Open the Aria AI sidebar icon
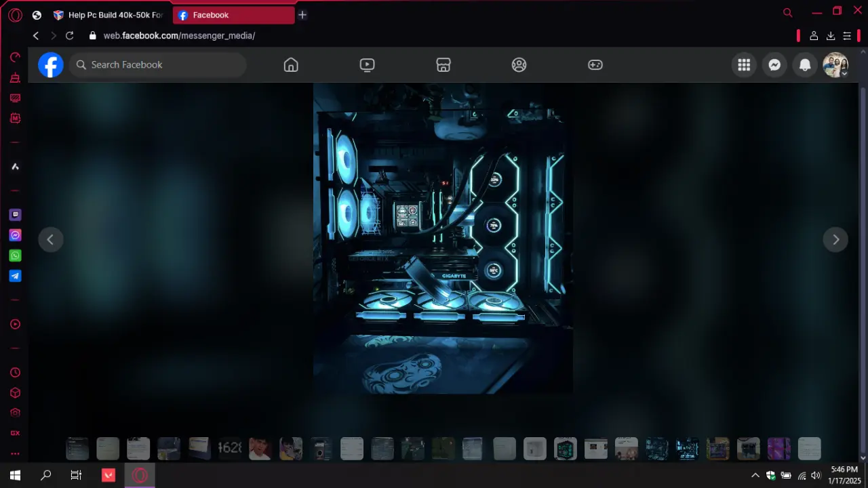This screenshot has height=488, width=868. 15,167
